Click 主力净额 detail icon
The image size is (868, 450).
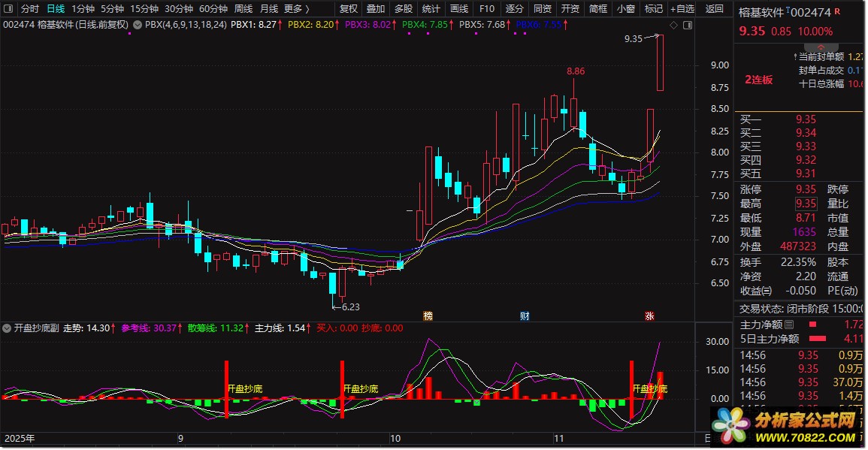[789, 325]
